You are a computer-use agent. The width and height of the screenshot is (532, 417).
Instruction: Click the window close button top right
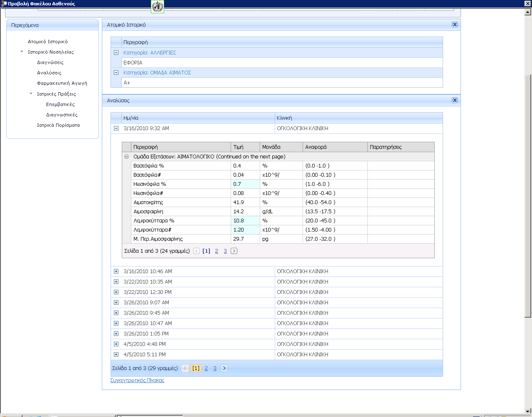(528, 4)
